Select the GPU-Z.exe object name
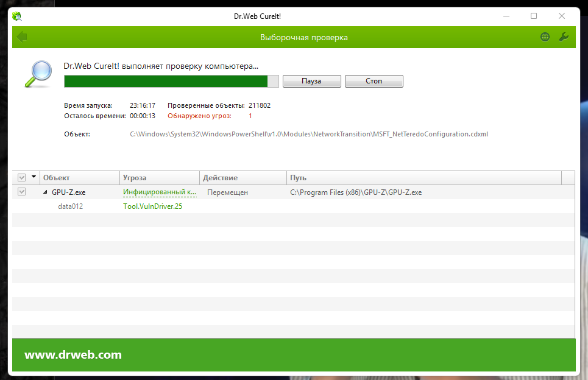This screenshot has width=588, height=380. (69, 192)
